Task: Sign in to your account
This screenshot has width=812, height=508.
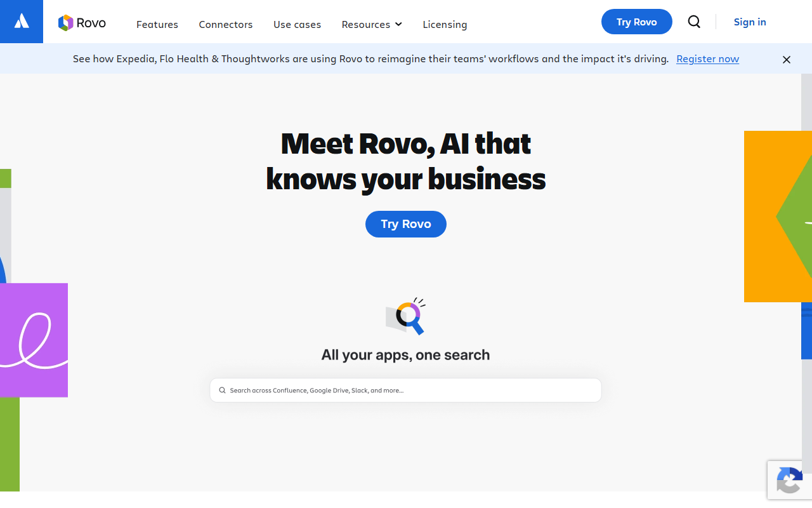Action: coord(750,22)
